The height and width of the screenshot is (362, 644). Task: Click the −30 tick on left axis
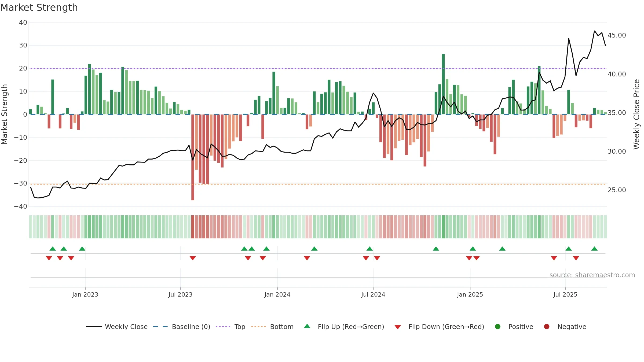(x=21, y=183)
